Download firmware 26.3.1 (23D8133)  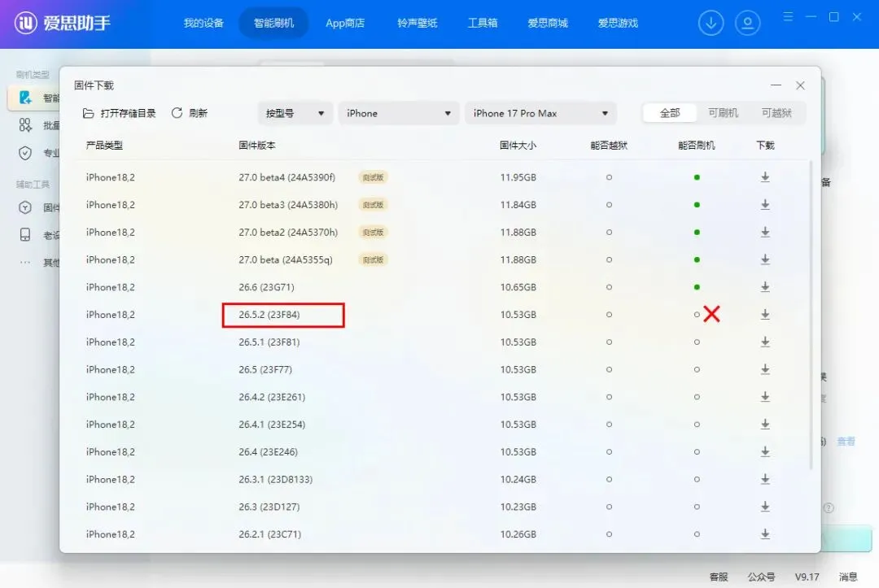point(765,479)
